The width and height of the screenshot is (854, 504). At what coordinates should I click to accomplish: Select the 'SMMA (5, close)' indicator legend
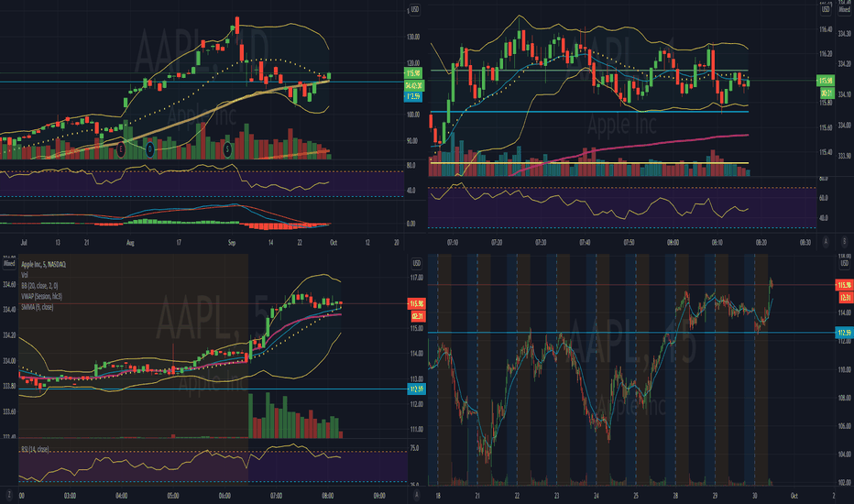point(37,307)
